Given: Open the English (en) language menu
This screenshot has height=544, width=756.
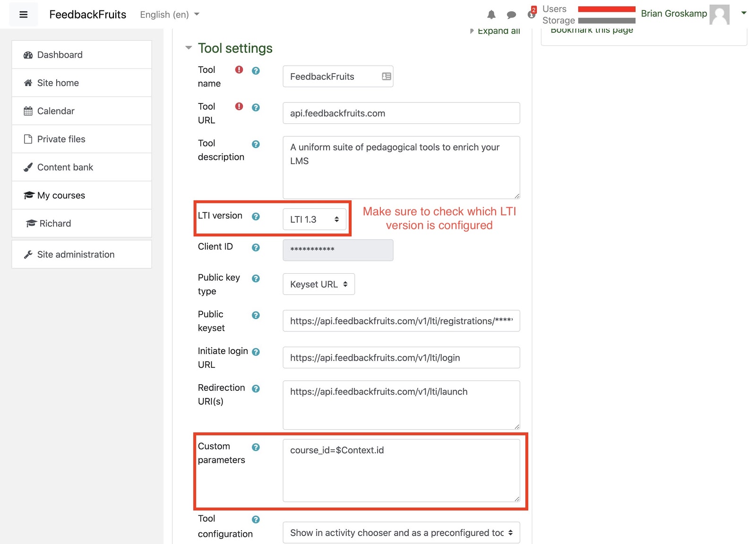Looking at the screenshot, I should pyautogui.click(x=170, y=15).
